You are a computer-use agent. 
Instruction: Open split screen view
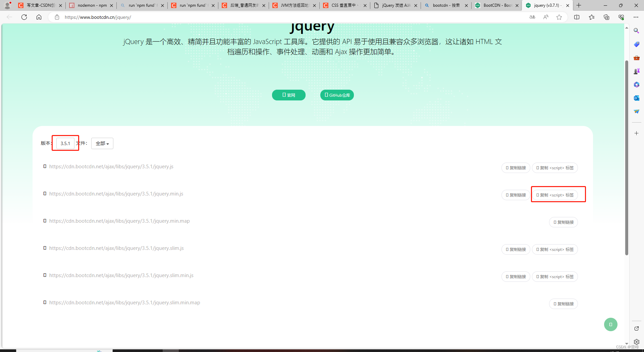(x=577, y=17)
